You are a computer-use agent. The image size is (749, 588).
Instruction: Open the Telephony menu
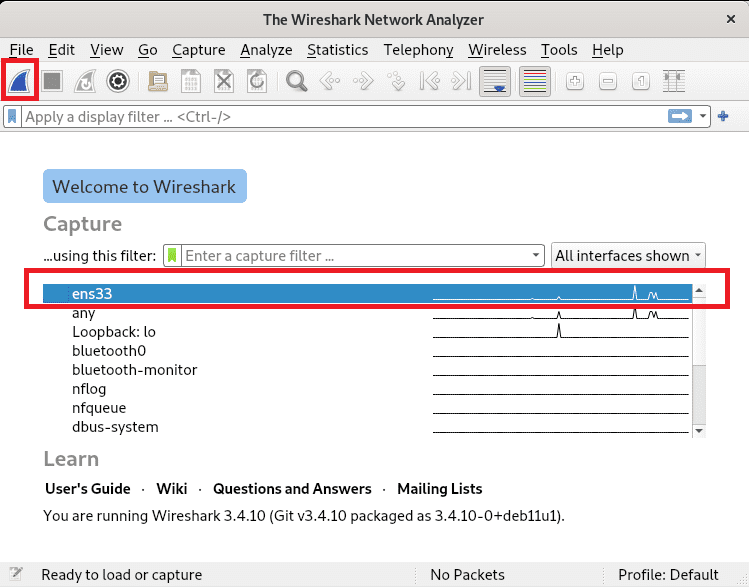tap(418, 50)
